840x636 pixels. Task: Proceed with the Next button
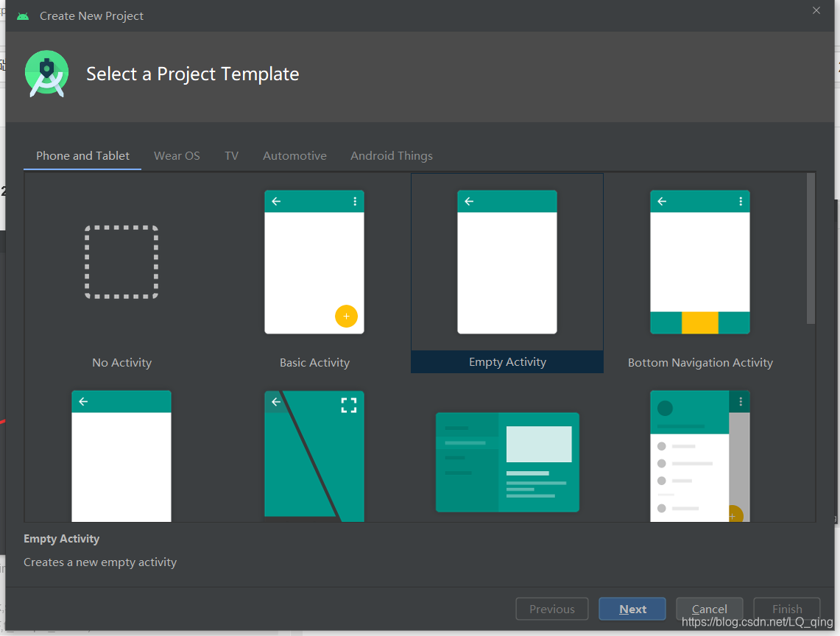(x=632, y=609)
